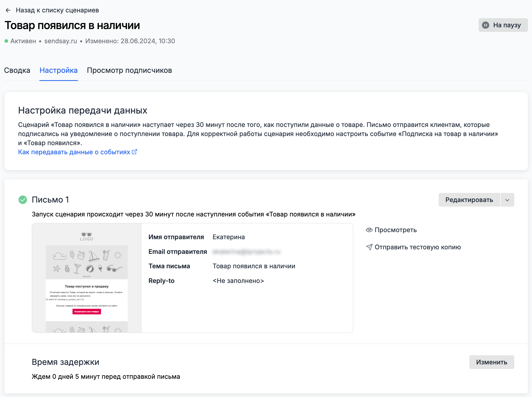Open Как передавать данные о событиях link

[74, 152]
